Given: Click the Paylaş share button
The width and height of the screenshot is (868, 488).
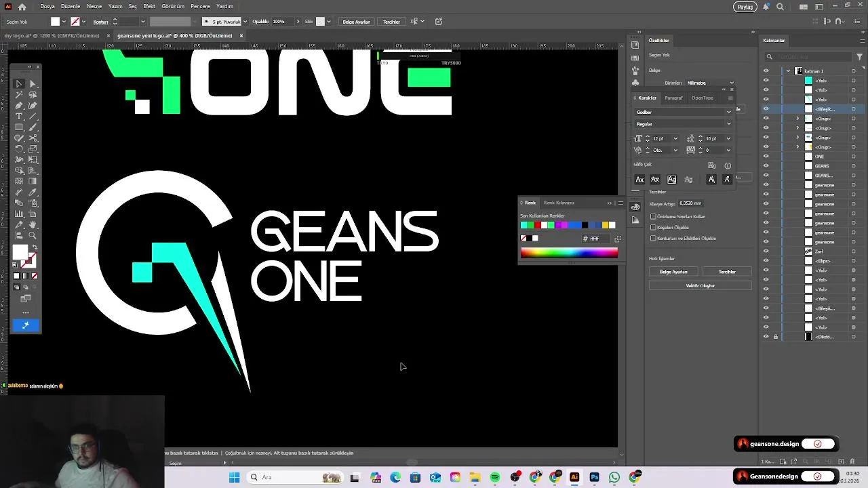Looking at the screenshot, I should coord(745,7).
